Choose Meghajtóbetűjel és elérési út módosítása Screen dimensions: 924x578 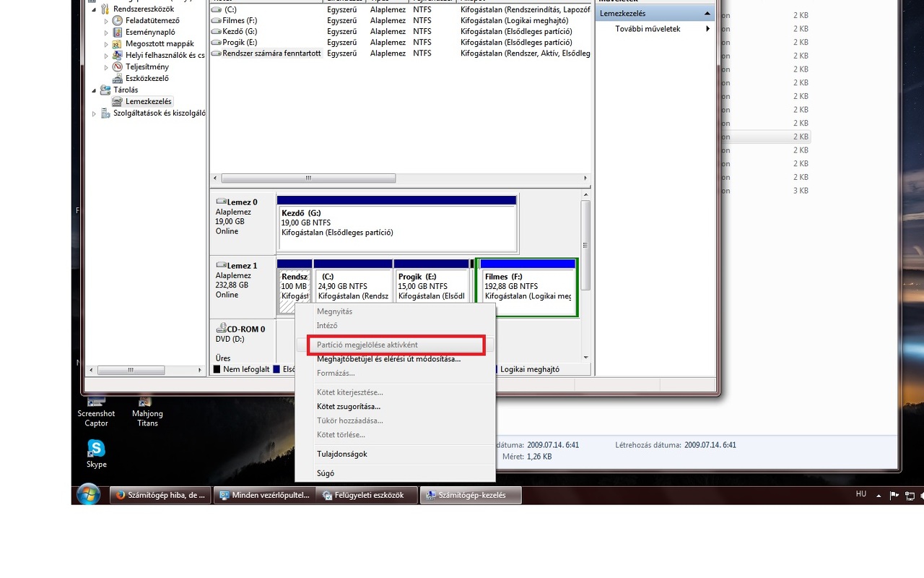tap(395, 359)
